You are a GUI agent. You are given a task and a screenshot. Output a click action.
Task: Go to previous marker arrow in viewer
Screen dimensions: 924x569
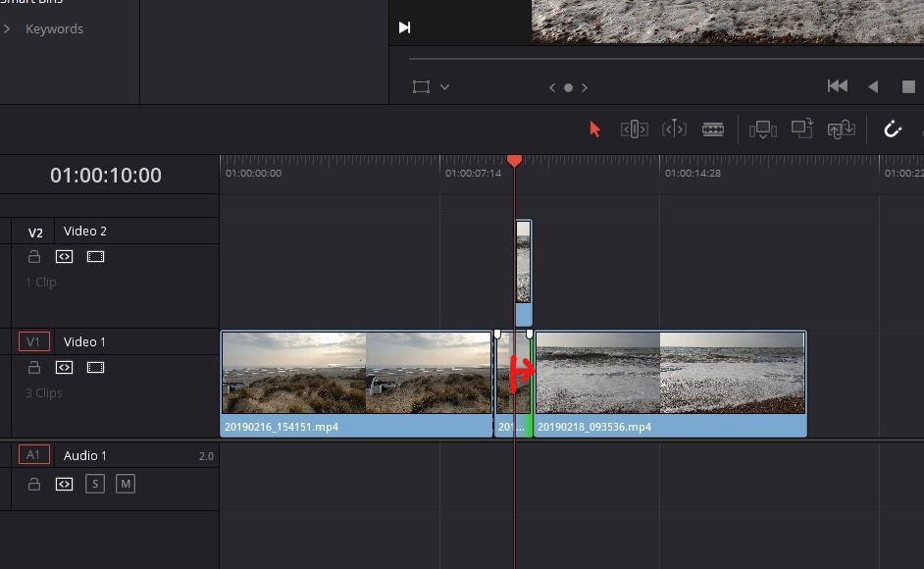(x=552, y=87)
